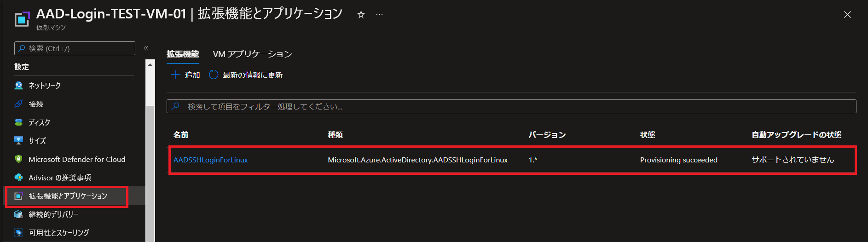The height and width of the screenshot is (242, 868).
Task: Sort by 自動アップグレードの状態 header
Action: point(797,135)
